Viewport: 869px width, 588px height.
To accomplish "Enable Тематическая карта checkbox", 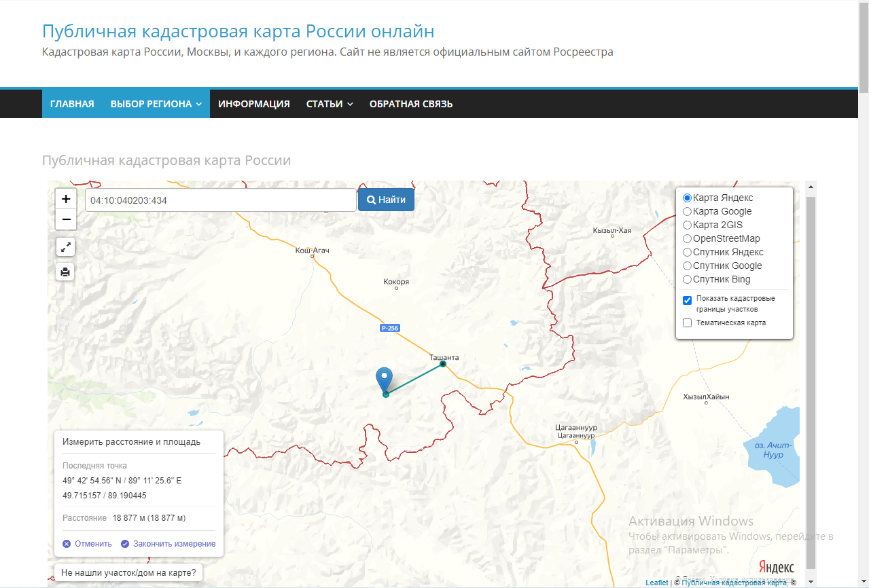I will pyautogui.click(x=687, y=323).
